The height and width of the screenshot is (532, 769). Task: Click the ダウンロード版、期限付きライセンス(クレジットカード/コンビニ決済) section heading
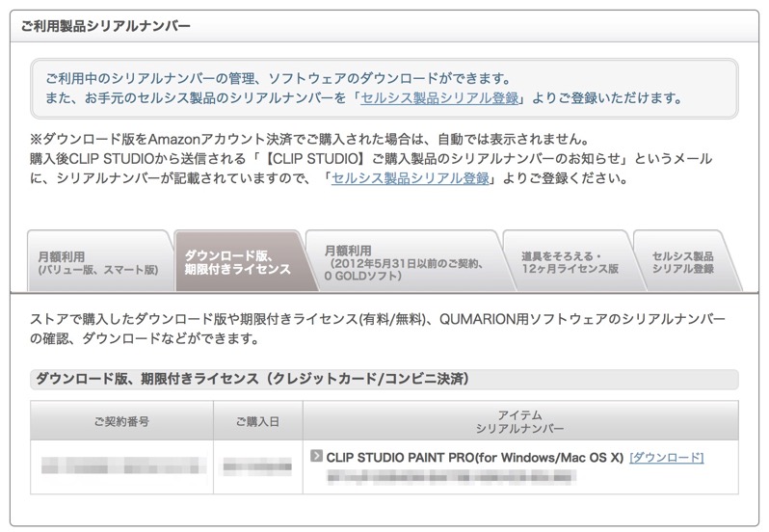[252, 379]
